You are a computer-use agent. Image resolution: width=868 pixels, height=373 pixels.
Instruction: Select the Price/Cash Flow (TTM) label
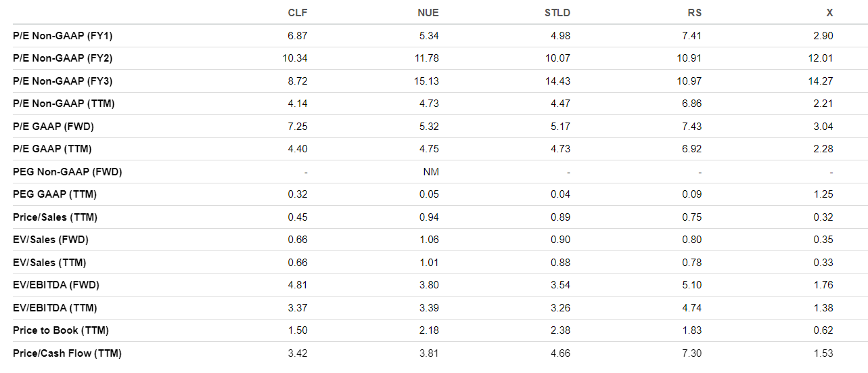coord(67,353)
